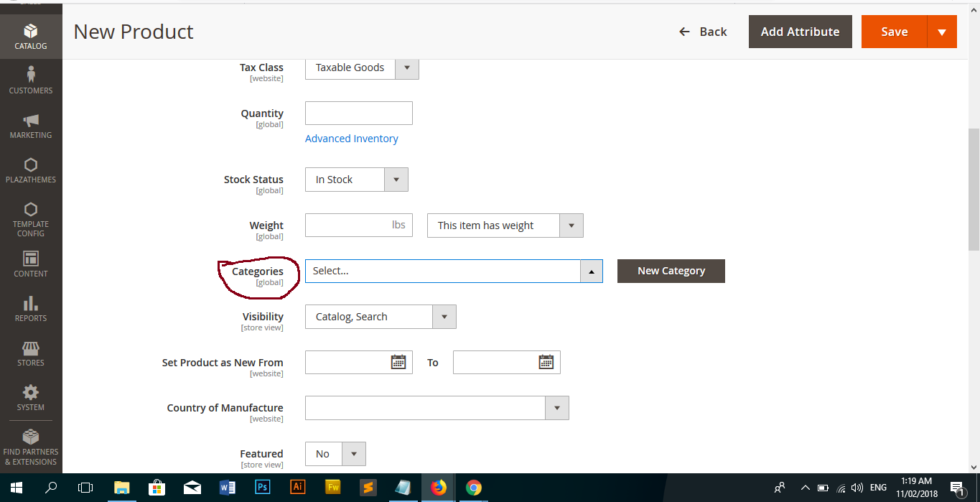Launch Photoshop from the taskbar
This screenshot has width=980, height=502.
(262, 488)
